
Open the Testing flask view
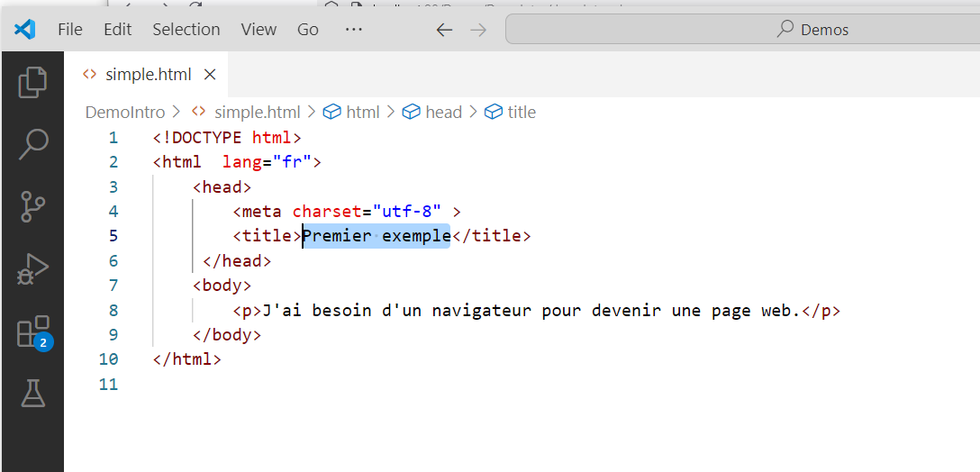pos(33,394)
